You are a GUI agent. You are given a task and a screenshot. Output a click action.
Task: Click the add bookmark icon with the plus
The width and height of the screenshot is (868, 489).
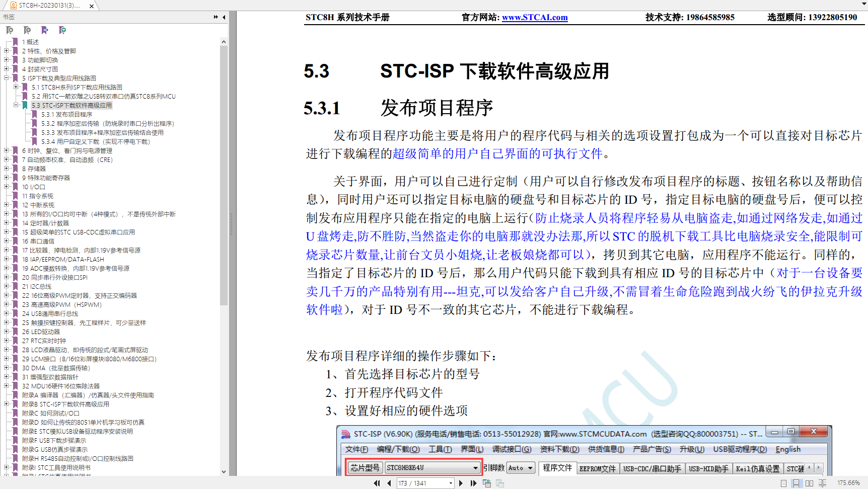coord(27,30)
